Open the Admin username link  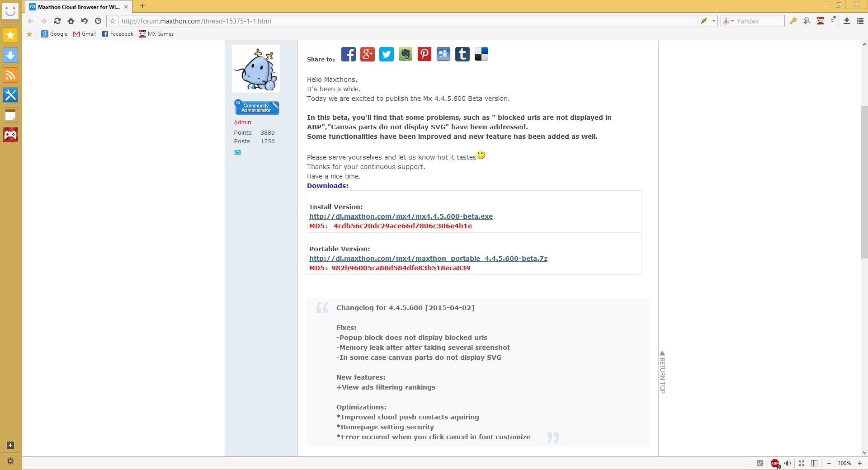(x=243, y=122)
